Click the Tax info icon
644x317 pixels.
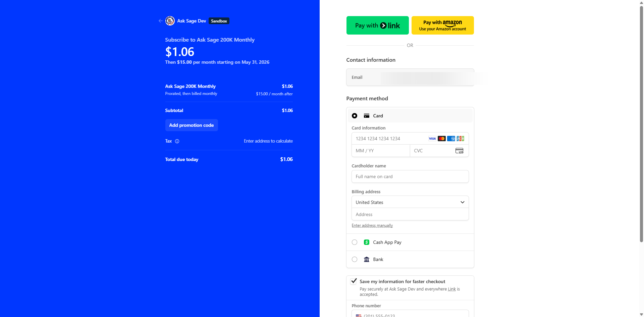click(177, 141)
